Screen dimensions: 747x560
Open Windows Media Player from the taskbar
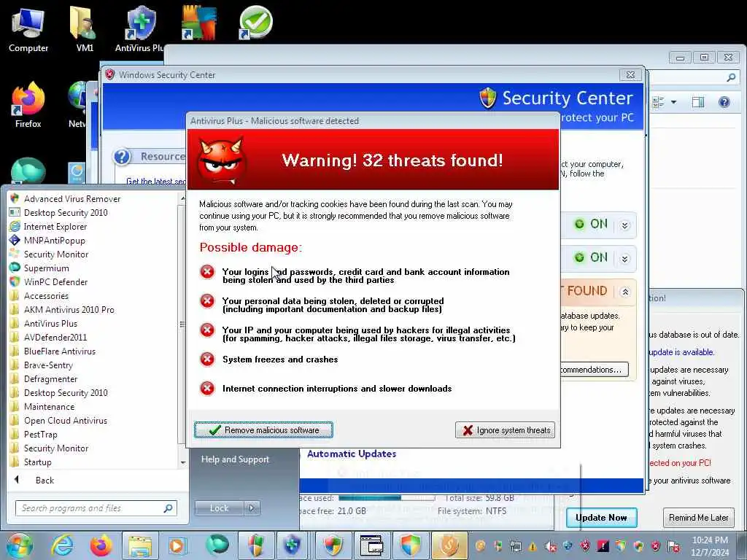click(177, 545)
